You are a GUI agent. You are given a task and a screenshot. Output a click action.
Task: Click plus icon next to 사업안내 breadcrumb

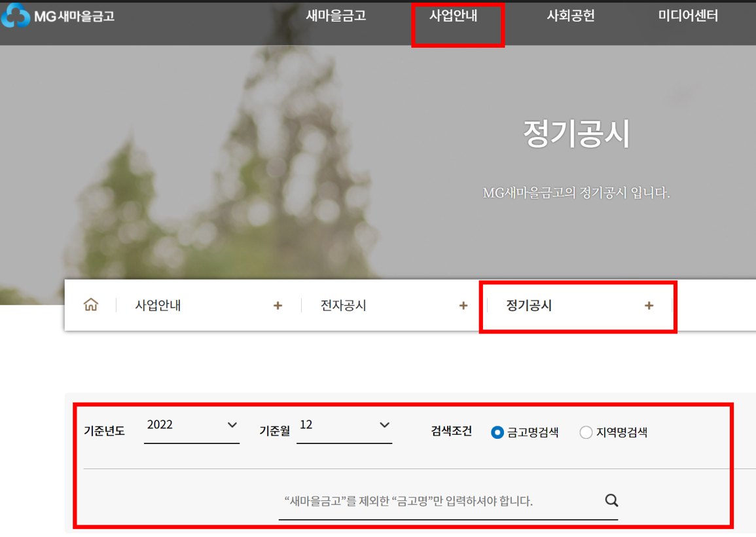[278, 305]
